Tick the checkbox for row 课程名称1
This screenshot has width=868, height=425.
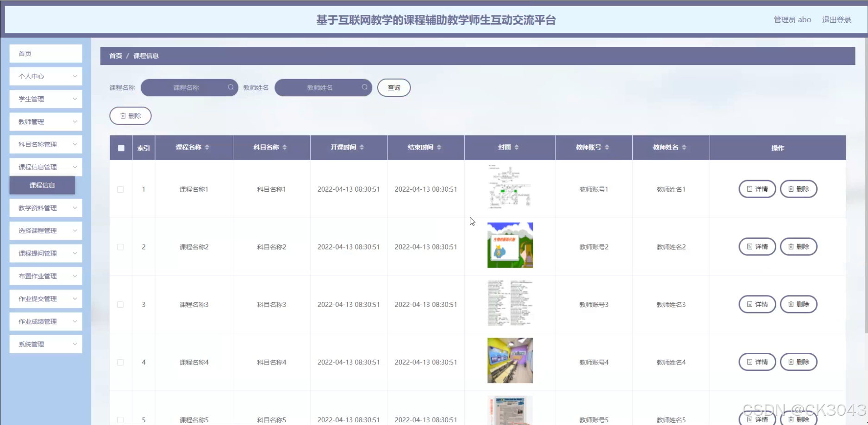coord(120,189)
